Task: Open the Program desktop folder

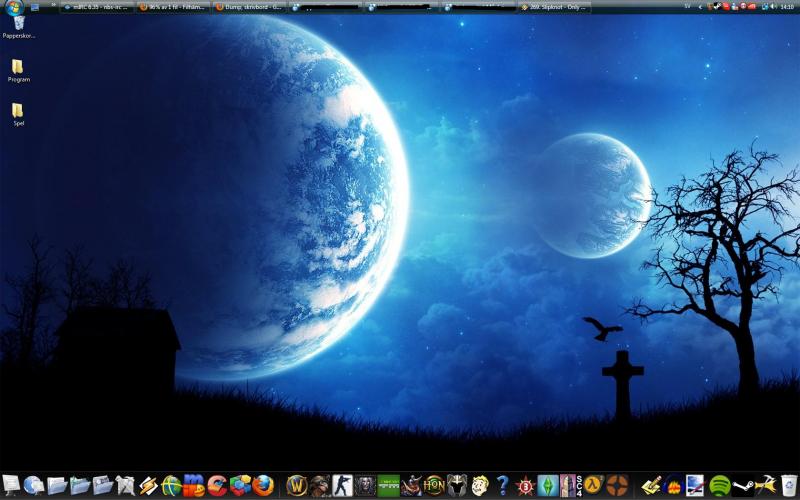Action: (18, 69)
